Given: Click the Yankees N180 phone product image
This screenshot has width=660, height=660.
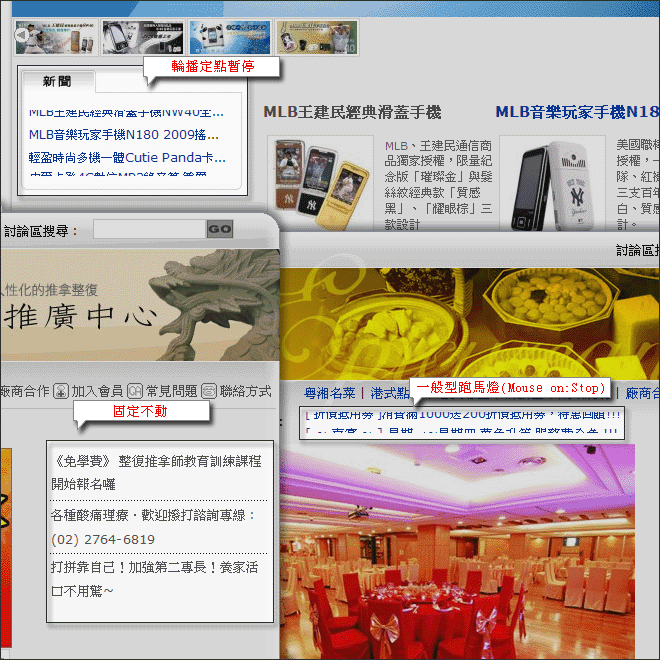Looking at the screenshot, I should pos(552,184).
